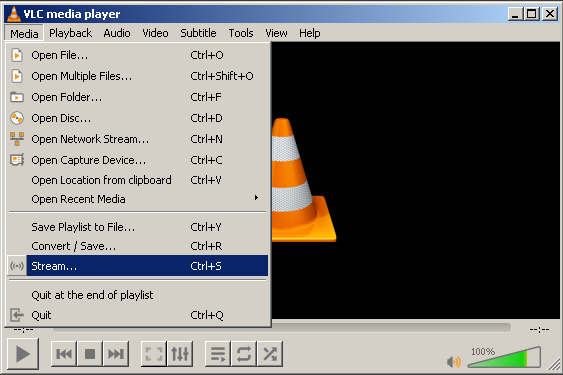
Task: Click the VLC cone title bar icon
Action: pyautogui.click(x=14, y=14)
